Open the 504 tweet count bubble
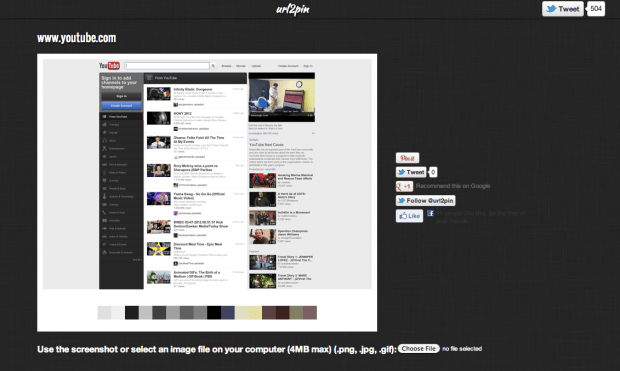This screenshot has width=620, height=371. 596,9
